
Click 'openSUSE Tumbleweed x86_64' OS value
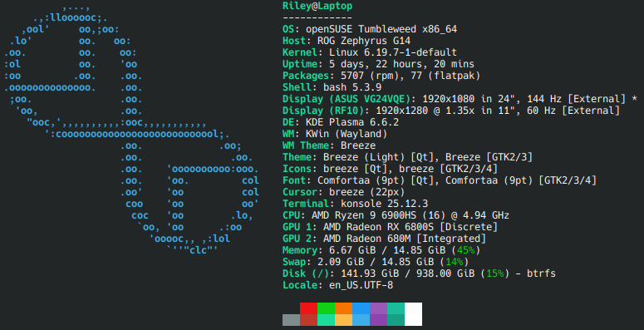(381, 29)
